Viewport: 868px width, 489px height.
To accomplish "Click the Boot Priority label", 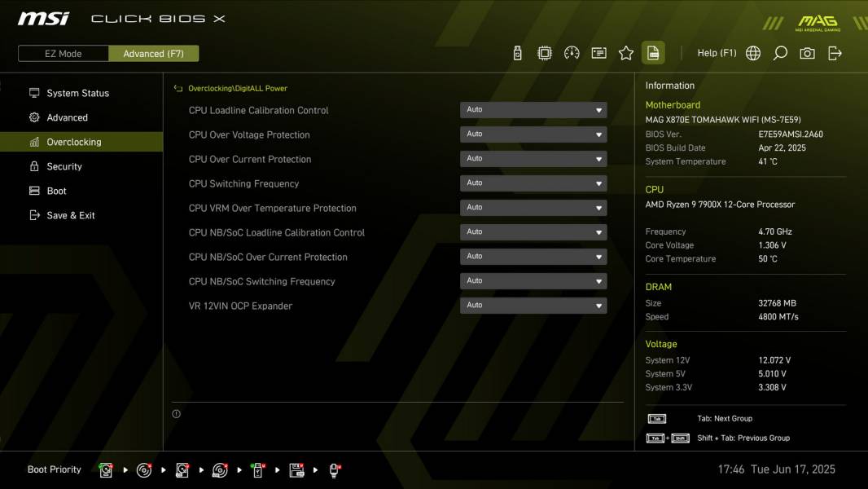I will 55,469.
